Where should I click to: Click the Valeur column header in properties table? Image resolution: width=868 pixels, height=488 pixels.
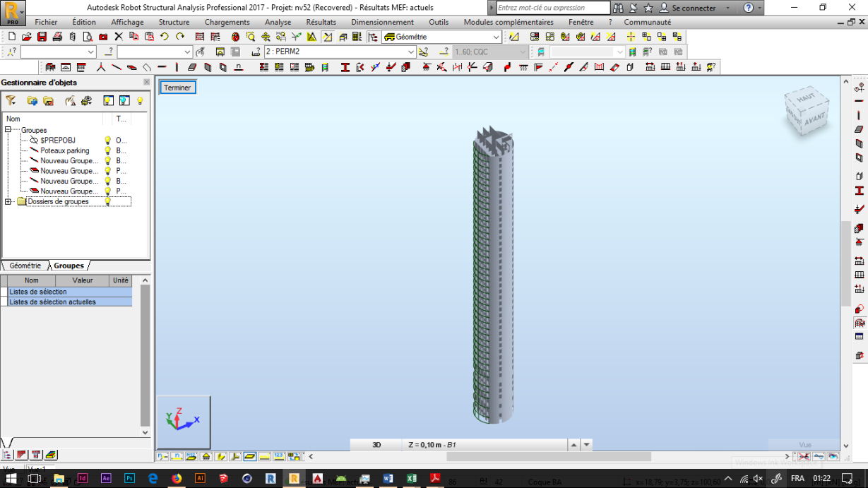click(83, 280)
